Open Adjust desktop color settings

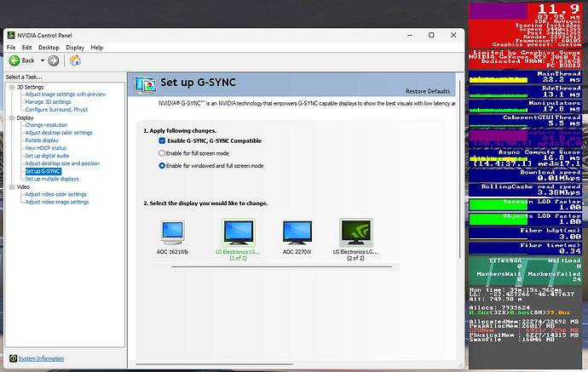(x=59, y=133)
